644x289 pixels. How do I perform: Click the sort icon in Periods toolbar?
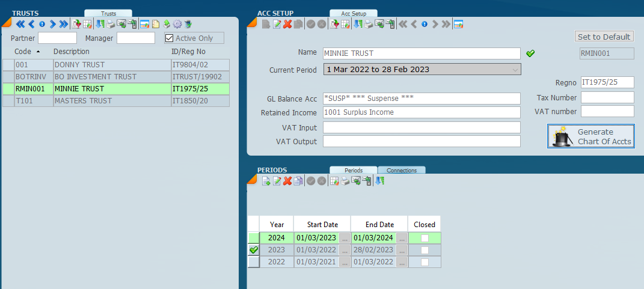point(379,181)
